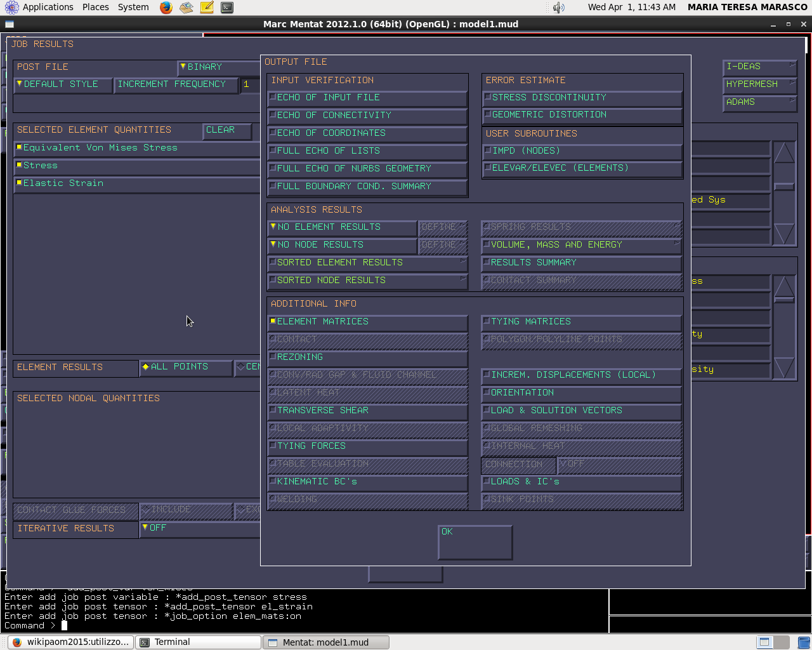The image size is (812, 650).
Task: Expand the HYPERMESH submenu
Action: [x=760, y=84]
